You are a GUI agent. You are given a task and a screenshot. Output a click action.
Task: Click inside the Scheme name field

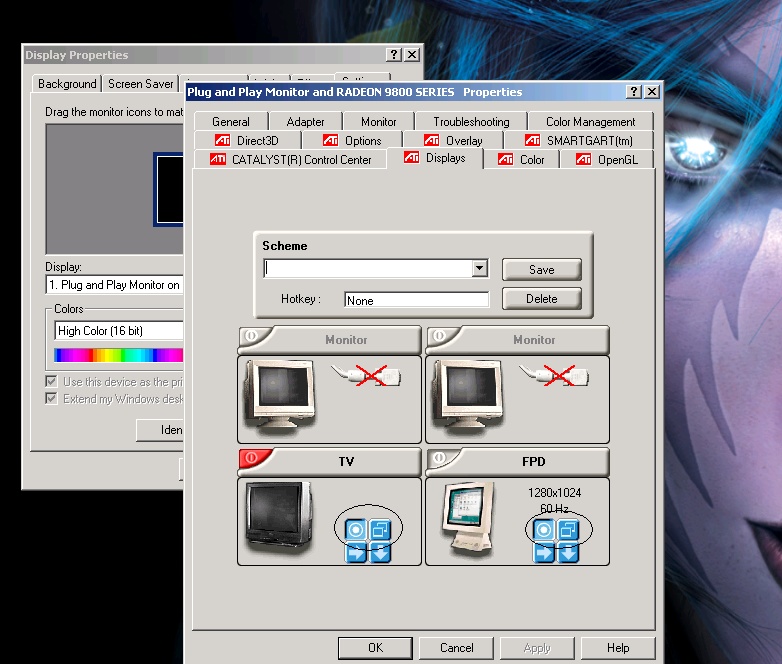coord(368,268)
